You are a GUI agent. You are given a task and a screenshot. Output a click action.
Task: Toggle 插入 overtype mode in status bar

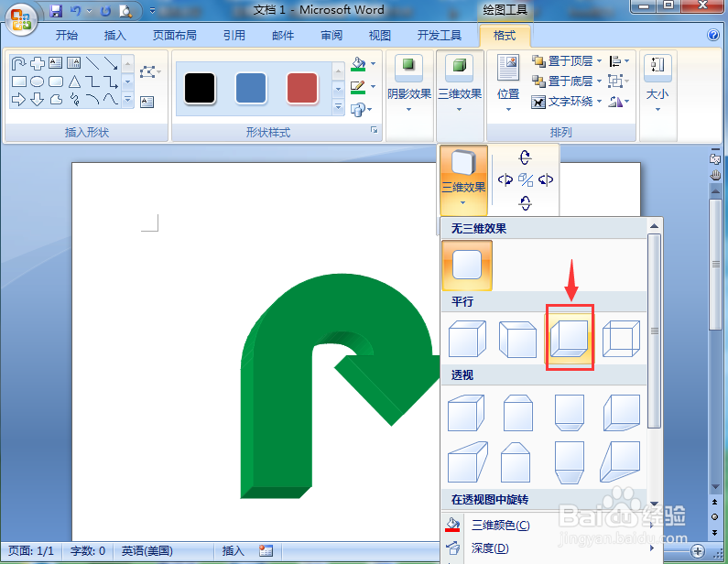click(234, 551)
